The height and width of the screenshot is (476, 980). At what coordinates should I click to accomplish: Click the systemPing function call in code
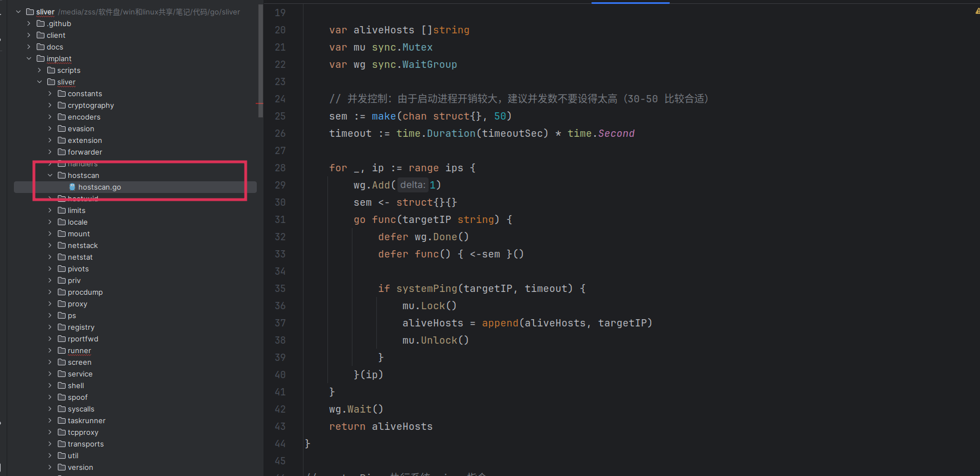426,289
